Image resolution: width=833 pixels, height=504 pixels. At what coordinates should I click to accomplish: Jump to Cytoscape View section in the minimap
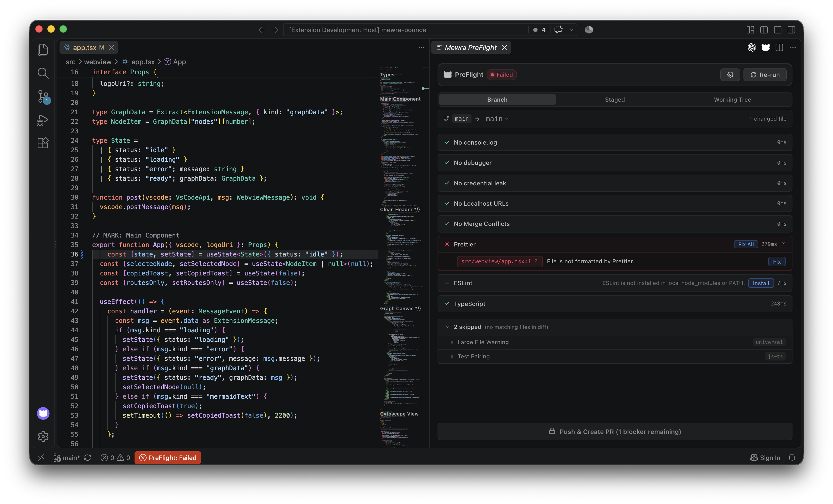point(399,414)
